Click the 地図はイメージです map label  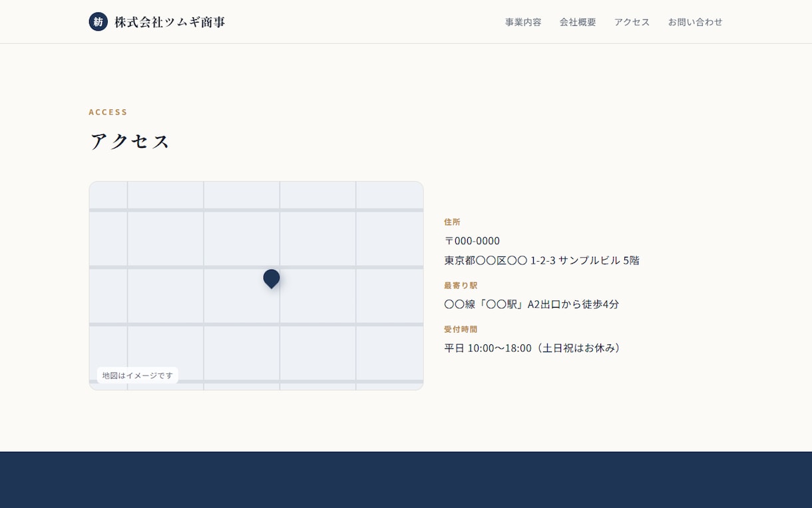click(138, 376)
